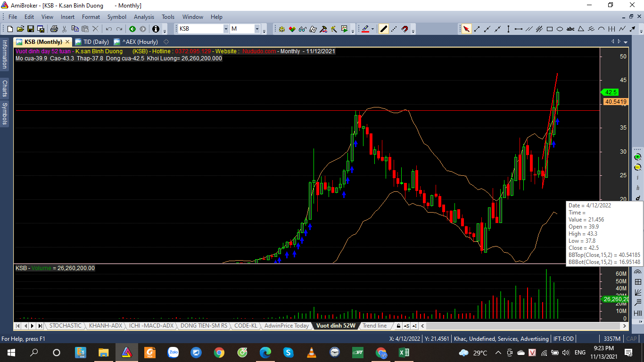Toggle the snap-to-price magnet
The height and width of the screenshot is (362, 644).
pyautogui.click(x=405, y=29)
